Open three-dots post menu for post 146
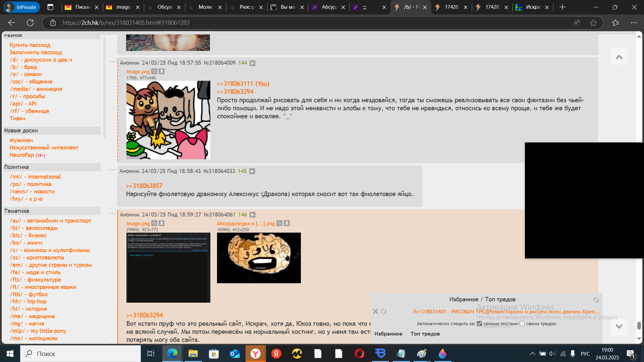Image resolution: width=644 pixels, height=362 pixels. [112, 214]
